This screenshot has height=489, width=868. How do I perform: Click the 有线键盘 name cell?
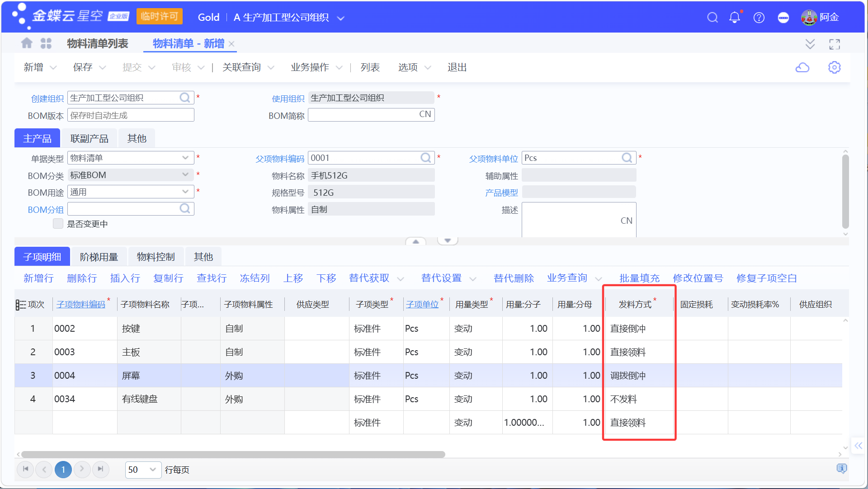pos(149,399)
